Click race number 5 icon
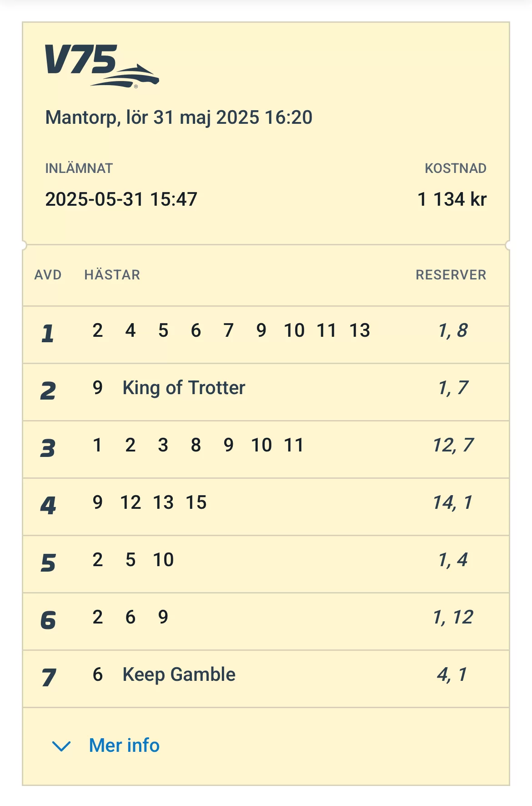The height and width of the screenshot is (806, 532). click(48, 563)
